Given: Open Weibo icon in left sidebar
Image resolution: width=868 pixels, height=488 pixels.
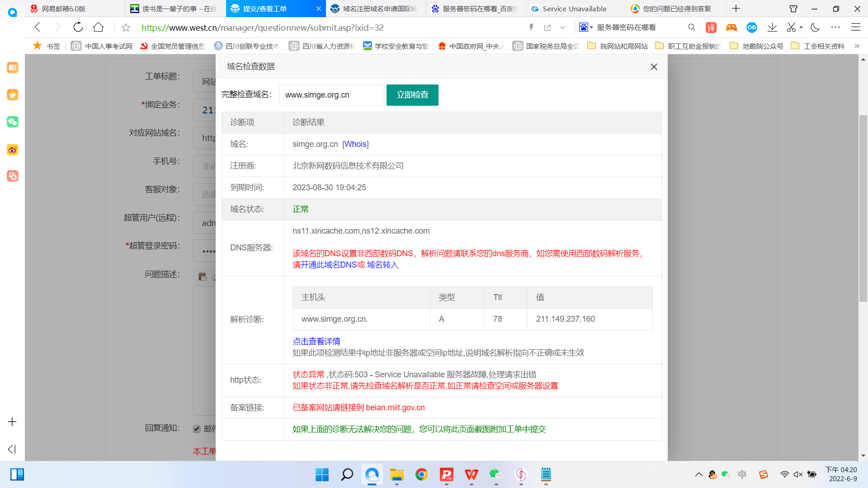Looking at the screenshot, I should 13,150.
